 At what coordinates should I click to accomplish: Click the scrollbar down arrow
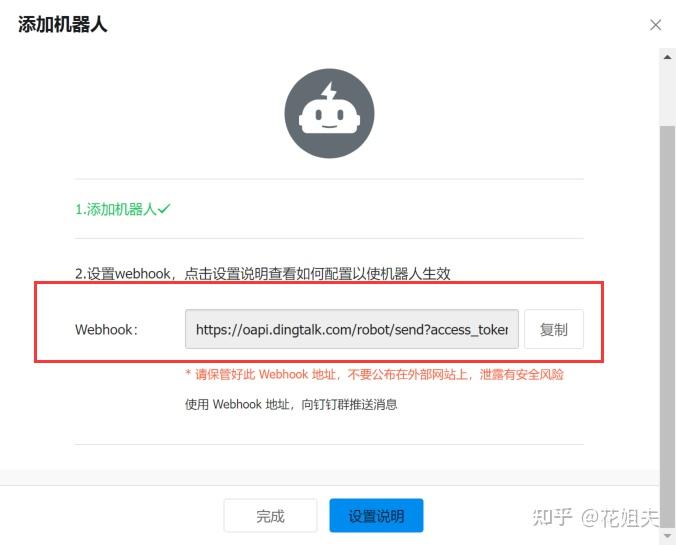tap(667, 536)
